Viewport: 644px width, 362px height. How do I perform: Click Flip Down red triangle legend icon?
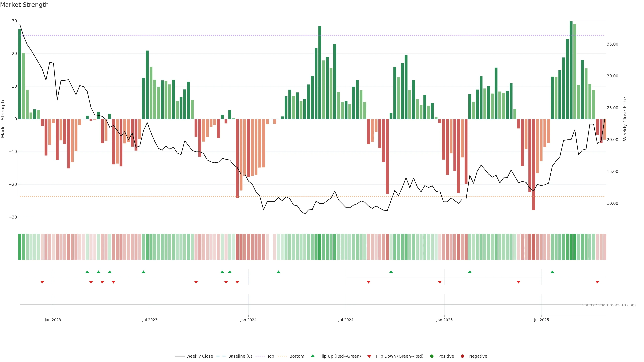point(369,356)
